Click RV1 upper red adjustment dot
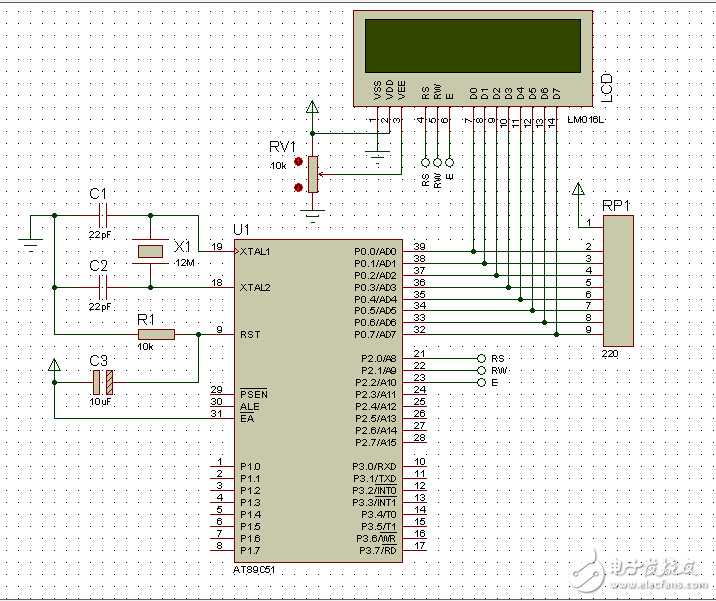 [x=299, y=162]
